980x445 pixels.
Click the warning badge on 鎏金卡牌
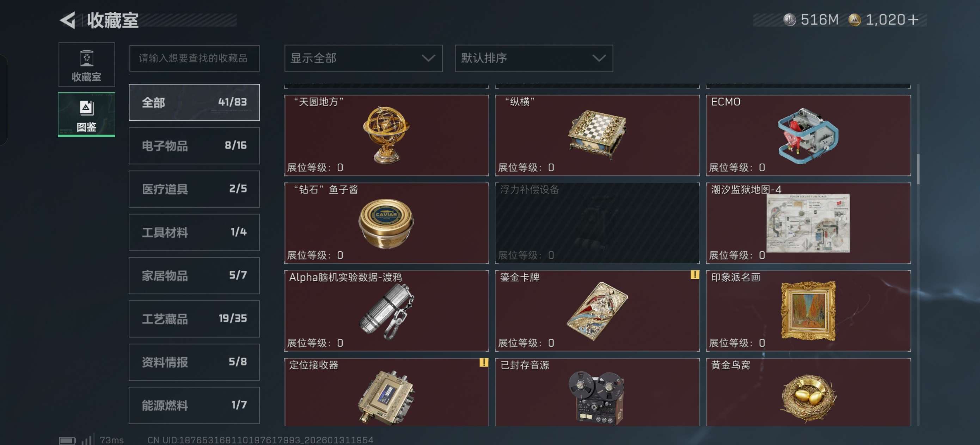tap(695, 274)
